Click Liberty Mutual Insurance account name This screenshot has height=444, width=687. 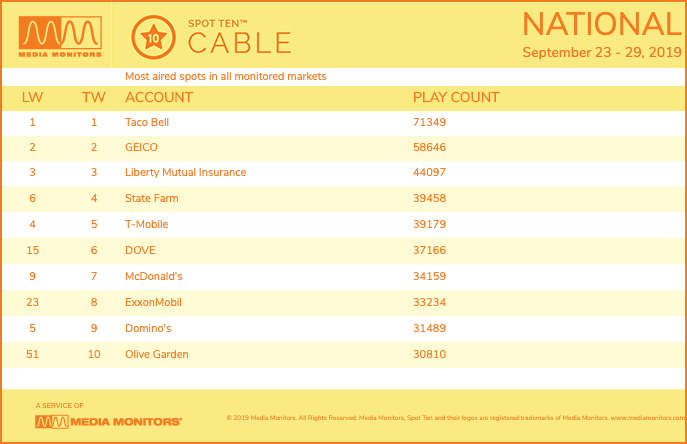point(185,172)
